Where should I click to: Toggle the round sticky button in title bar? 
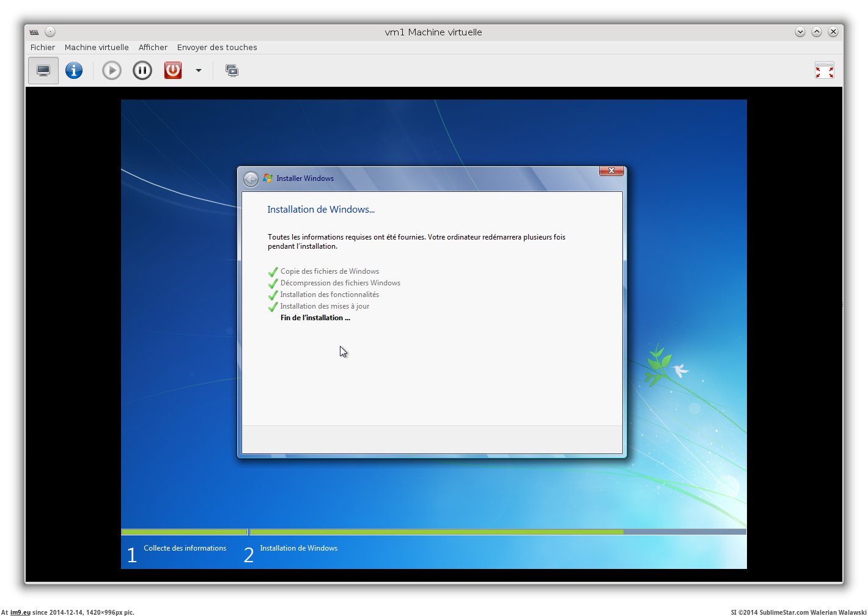[x=50, y=32]
